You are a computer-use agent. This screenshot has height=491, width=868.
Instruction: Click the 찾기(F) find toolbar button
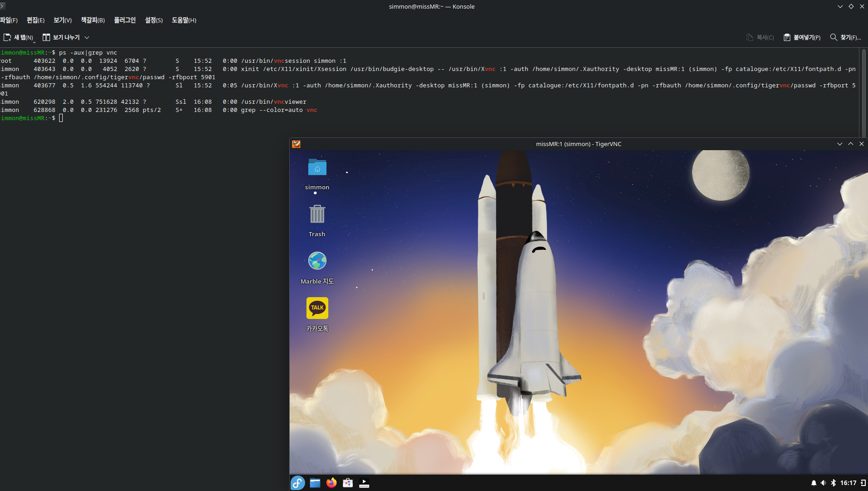(x=846, y=37)
